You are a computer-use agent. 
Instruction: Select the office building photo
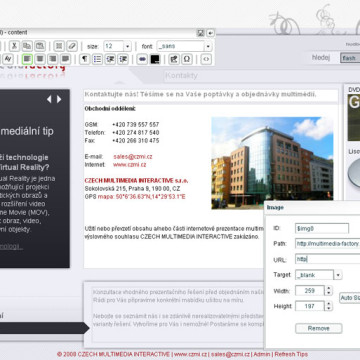pyautogui.click(x=272, y=163)
